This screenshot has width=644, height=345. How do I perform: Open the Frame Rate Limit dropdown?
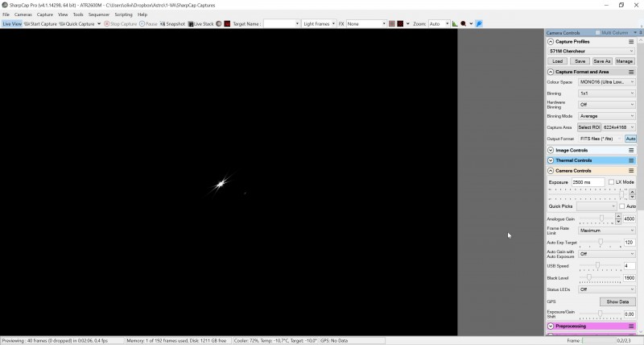pyautogui.click(x=607, y=231)
